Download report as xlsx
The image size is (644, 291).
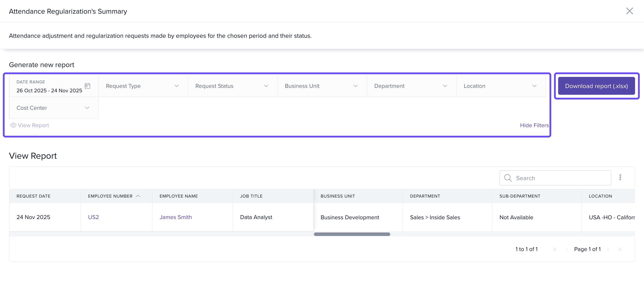pos(596,86)
